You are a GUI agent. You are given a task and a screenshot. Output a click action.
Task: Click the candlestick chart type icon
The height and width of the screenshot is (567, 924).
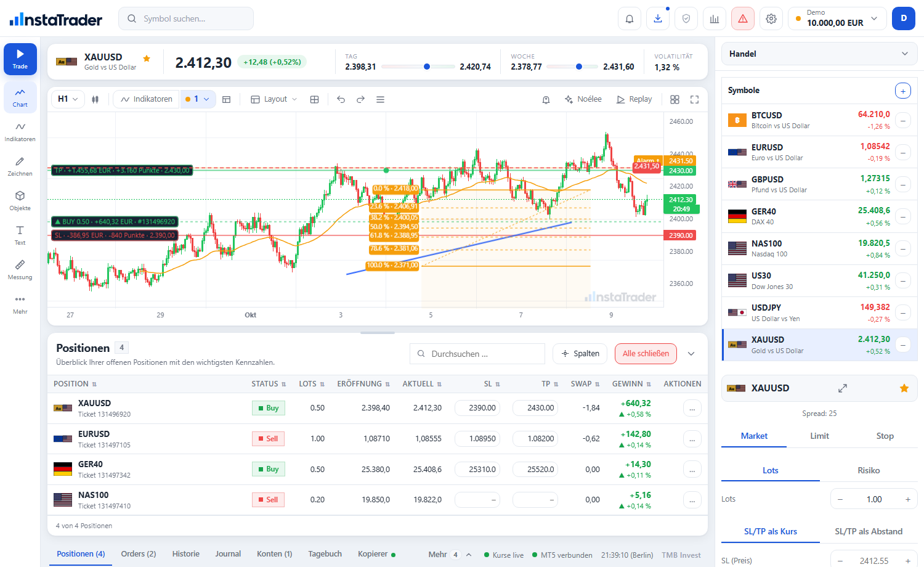(x=95, y=99)
